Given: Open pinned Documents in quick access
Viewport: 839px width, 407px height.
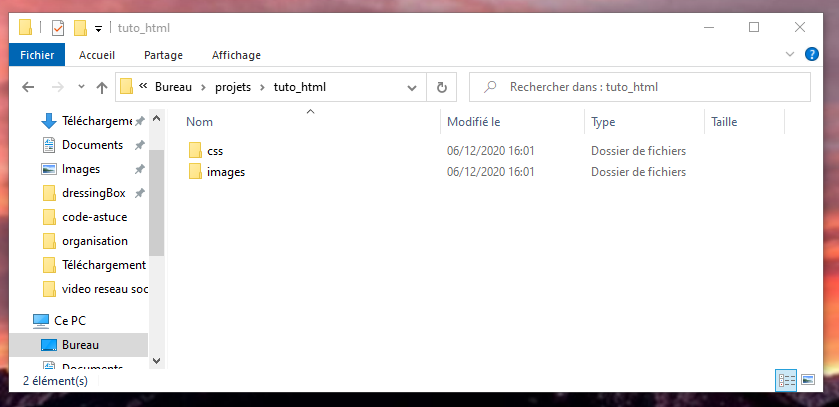Looking at the screenshot, I should [93, 145].
